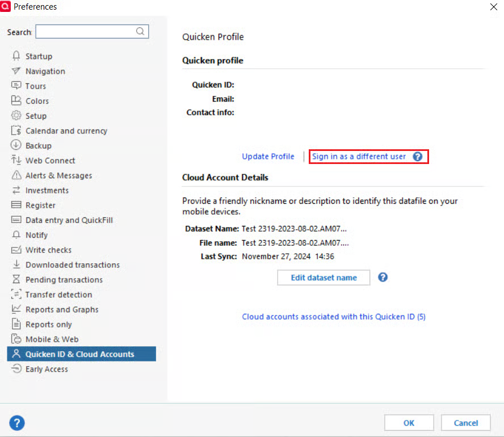Viewport: 504px width, 437px height.
Task: Click the Backup download-circle icon
Action: tap(16, 145)
